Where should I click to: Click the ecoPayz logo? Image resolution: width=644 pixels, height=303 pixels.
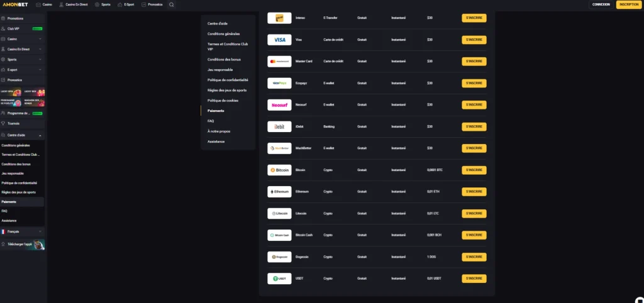point(279,83)
